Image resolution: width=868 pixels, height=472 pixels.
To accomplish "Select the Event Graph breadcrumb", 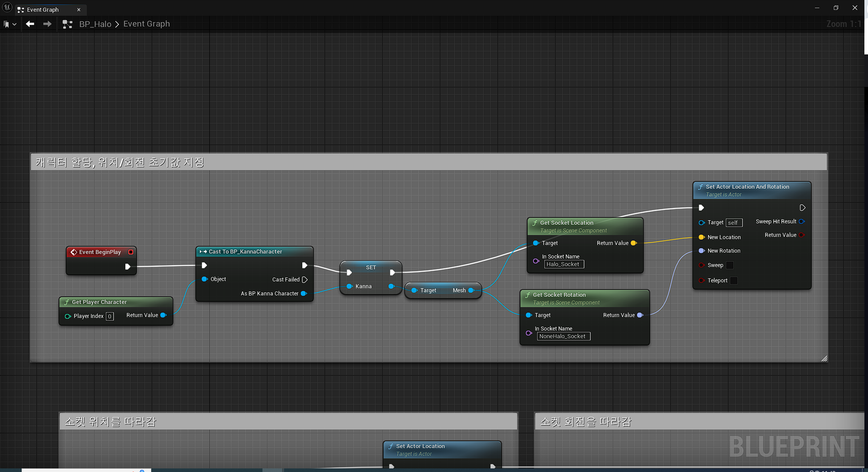I will tap(146, 24).
